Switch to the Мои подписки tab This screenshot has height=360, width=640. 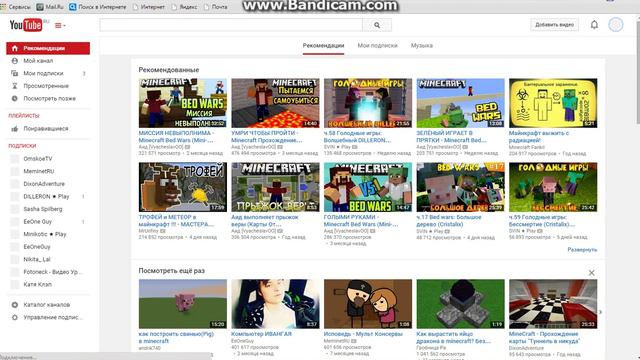click(x=378, y=46)
